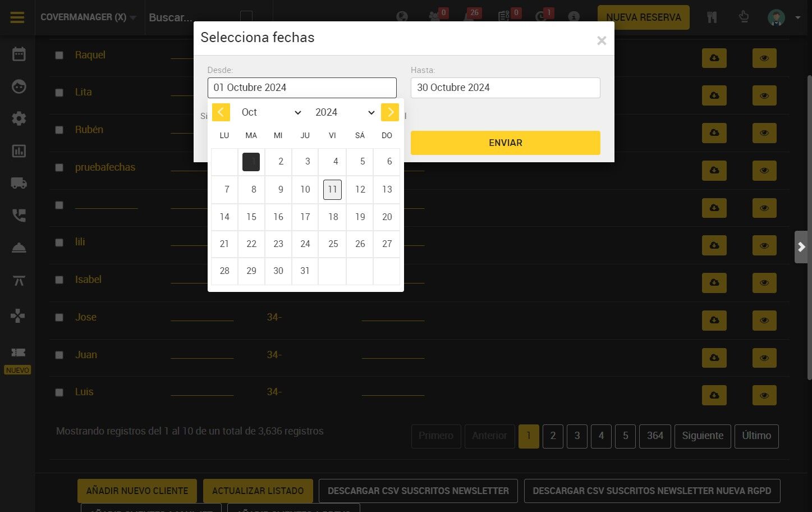Click Siguiente to go to next page
The height and width of the screenshot is (512, 812).
(703, 436)
